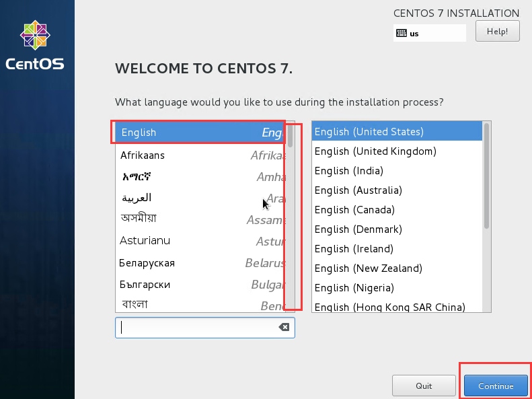Pick the Bengali language row
Viewport: 532px width, 399px height.
(201, 304)
